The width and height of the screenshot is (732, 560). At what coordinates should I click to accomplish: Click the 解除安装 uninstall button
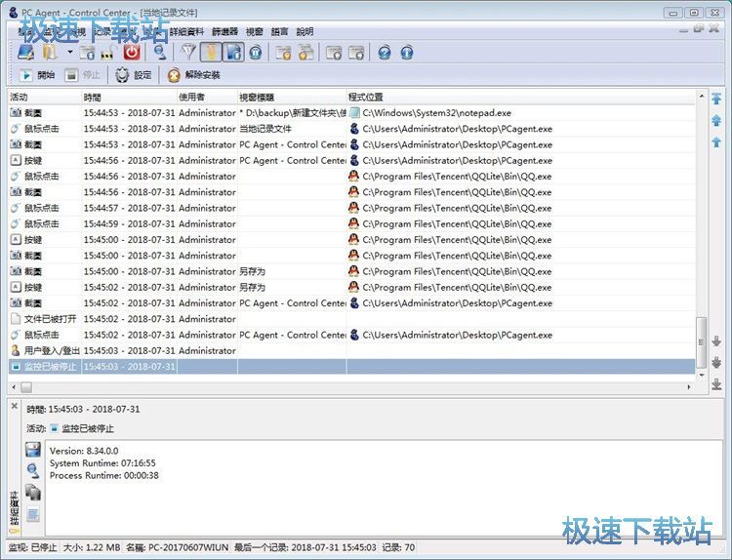coord(193,75)
